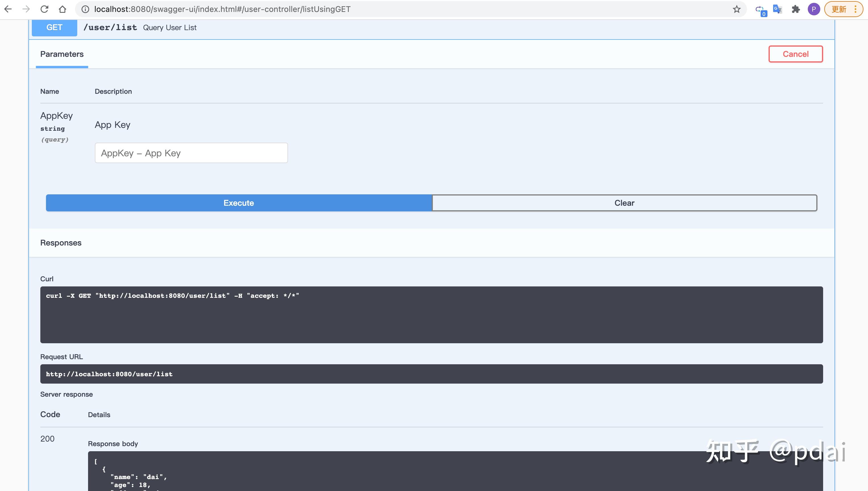Click the Server response label
The image size is (868, 491).
coord(66,394)
